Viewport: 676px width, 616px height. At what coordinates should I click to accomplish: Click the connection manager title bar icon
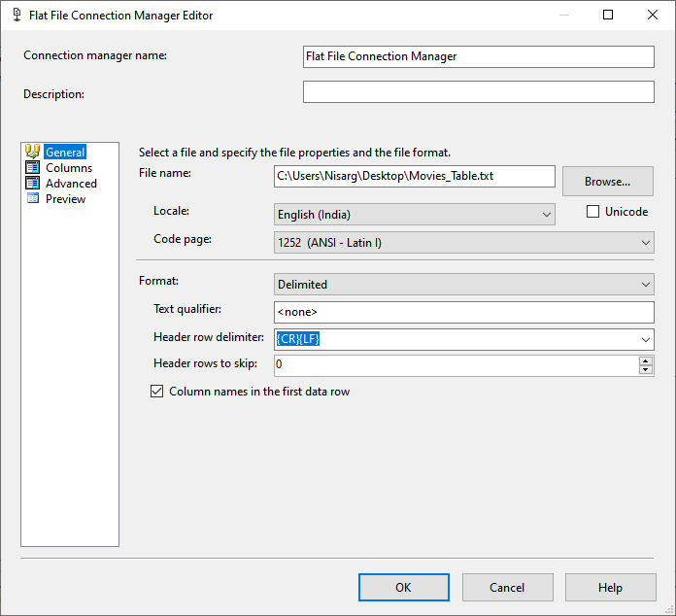click(x=17, y=16)
